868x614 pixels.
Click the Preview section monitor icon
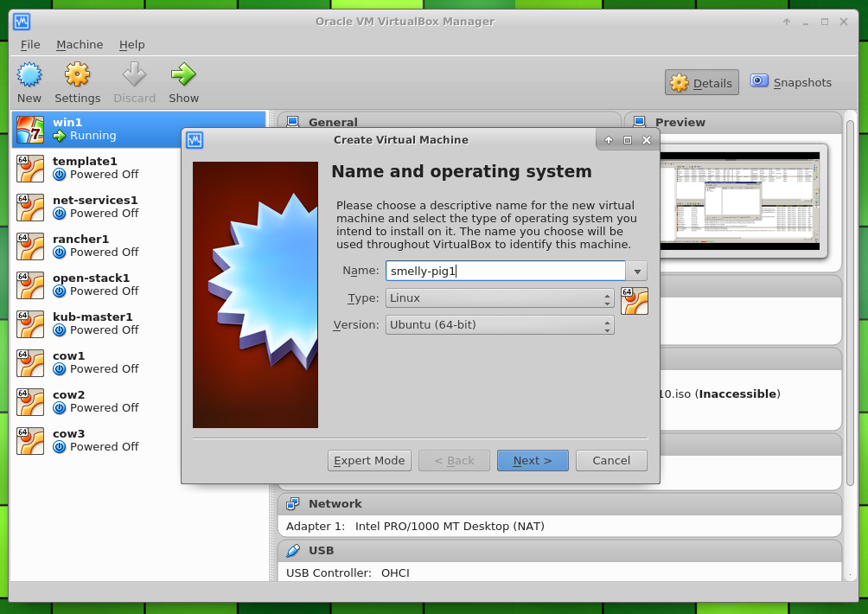(x=640, y=122)
